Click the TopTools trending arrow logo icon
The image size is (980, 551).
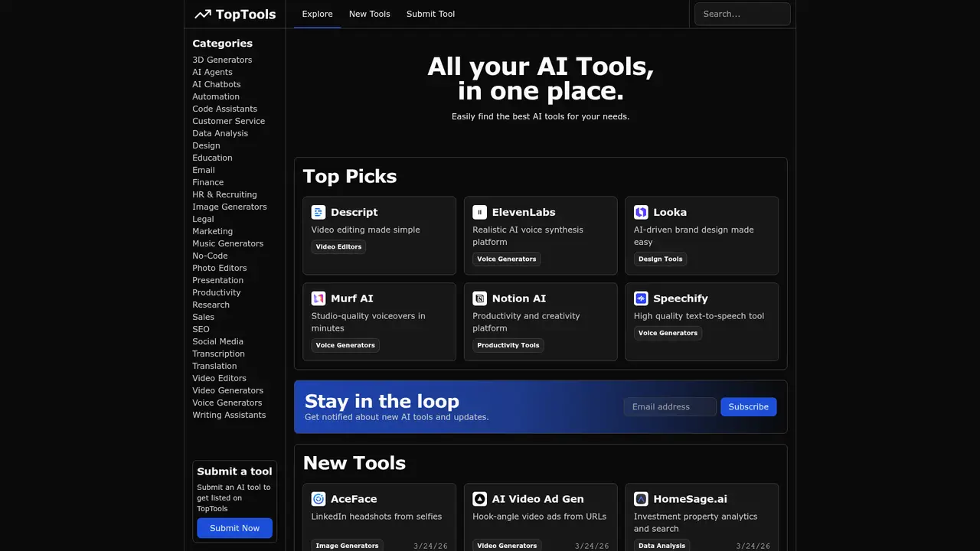202,14
